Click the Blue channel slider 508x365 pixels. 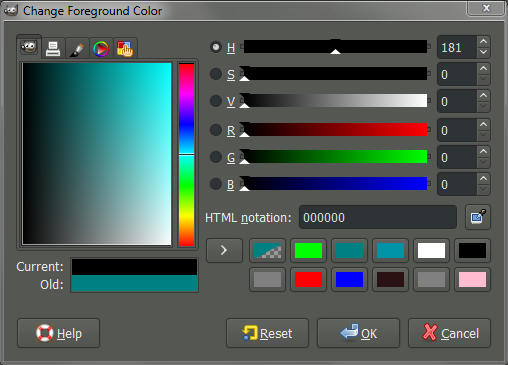click(335, 184)
